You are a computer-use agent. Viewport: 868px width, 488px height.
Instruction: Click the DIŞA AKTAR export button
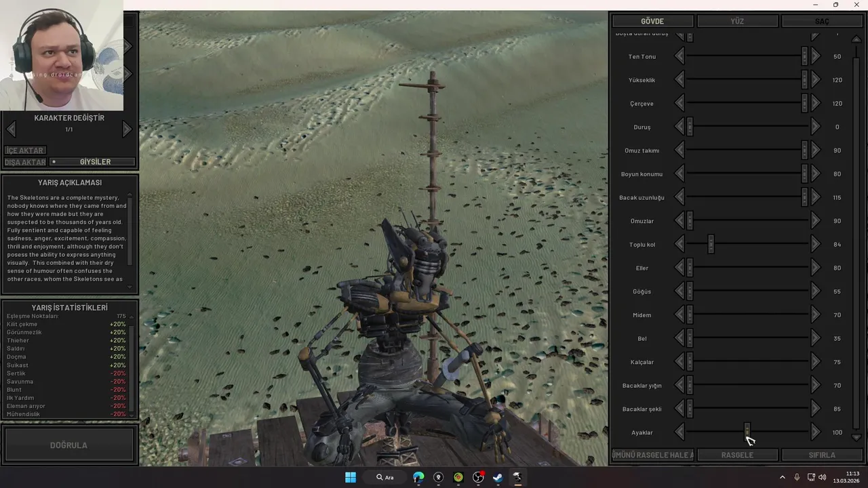coord(25,162)
